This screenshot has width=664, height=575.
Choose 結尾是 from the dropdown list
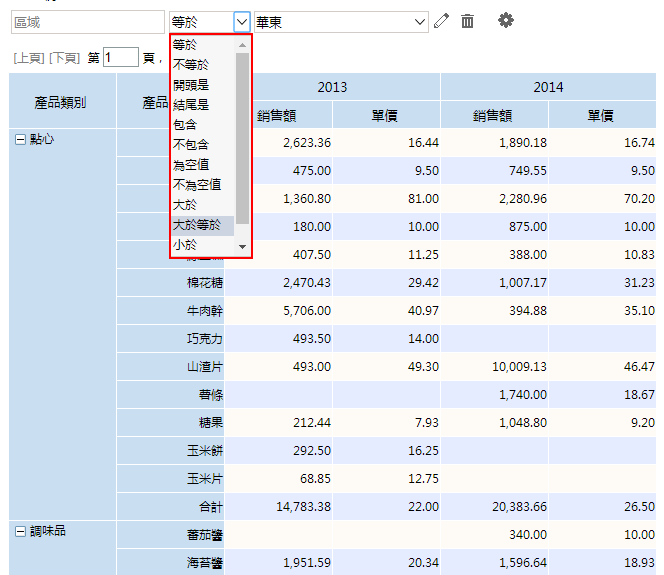pos(191,105)
